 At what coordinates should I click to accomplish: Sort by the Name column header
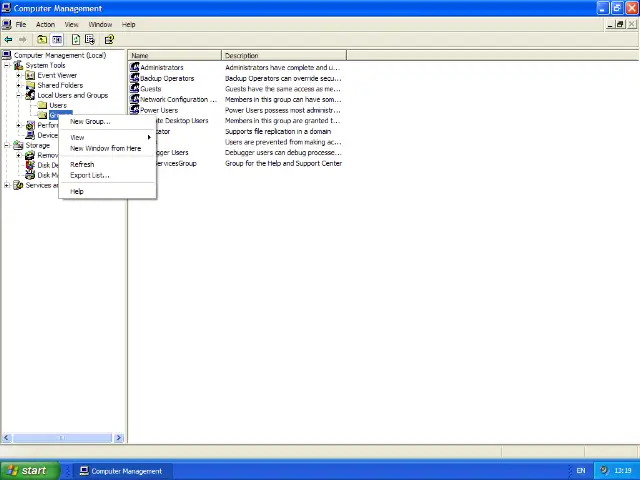coord(175,55)
